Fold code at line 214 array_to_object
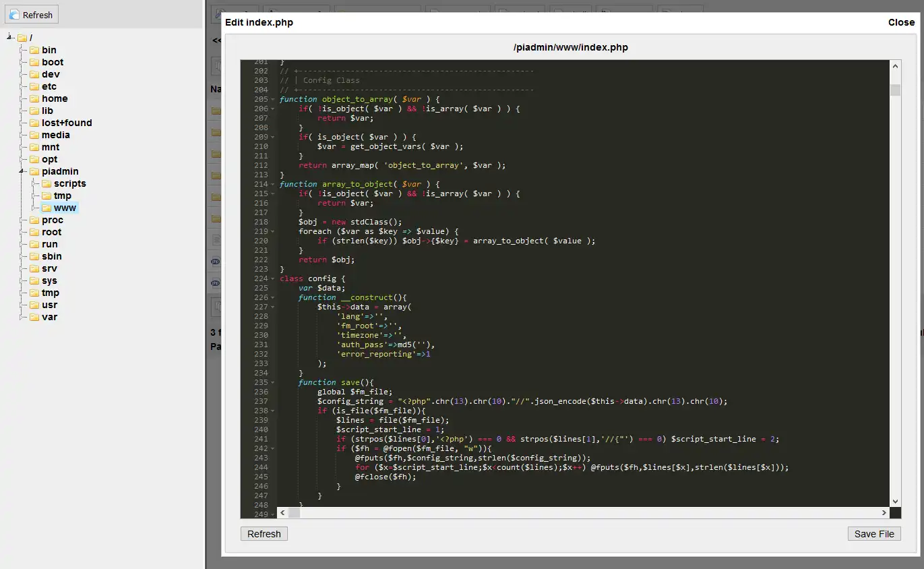The image size is (924, 569). point(272,184)
